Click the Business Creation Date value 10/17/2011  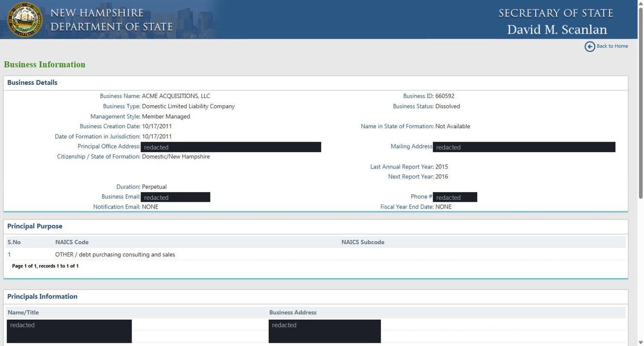pyautogui.click(x=157, y=127)
